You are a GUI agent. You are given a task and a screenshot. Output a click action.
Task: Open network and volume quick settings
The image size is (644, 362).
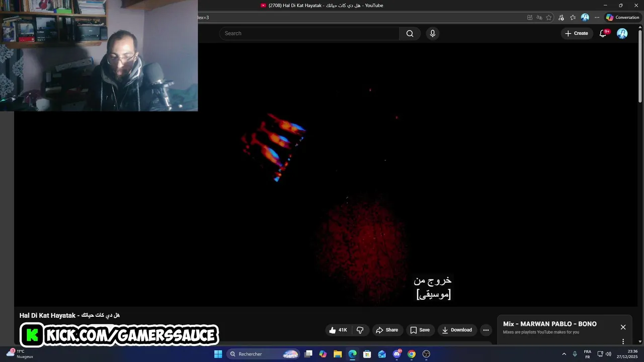(604, 354)
